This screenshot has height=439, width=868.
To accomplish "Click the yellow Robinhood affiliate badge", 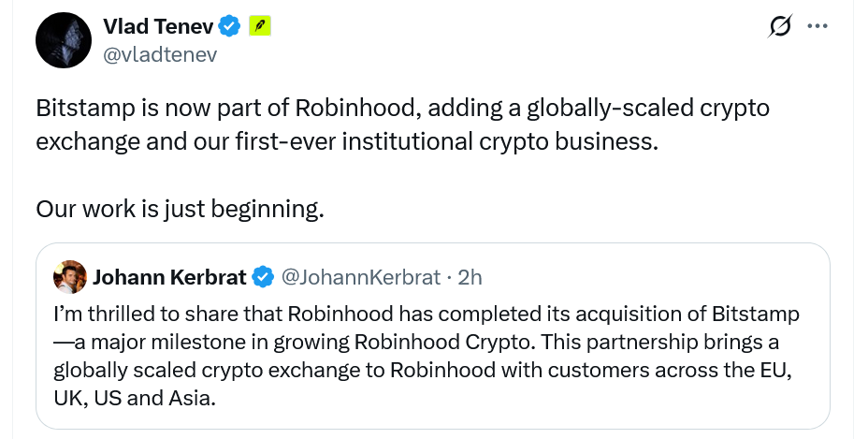I will [259, 26].
